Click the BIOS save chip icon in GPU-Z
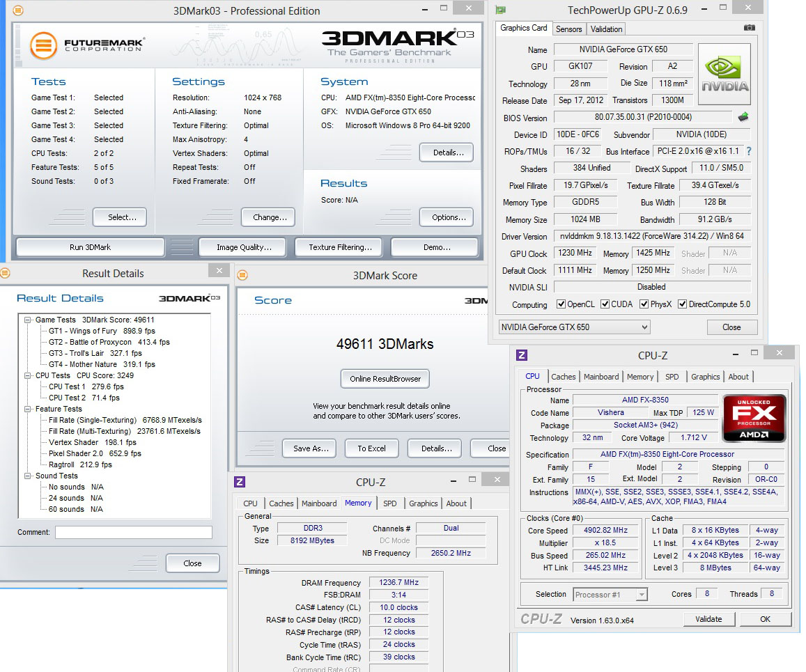806x672 pixels. click(743, 117)
